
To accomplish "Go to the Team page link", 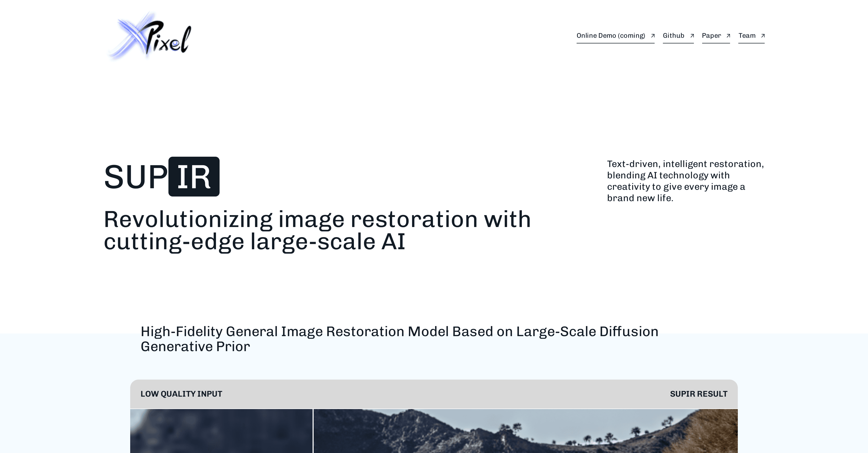I will tap(747, 36).
